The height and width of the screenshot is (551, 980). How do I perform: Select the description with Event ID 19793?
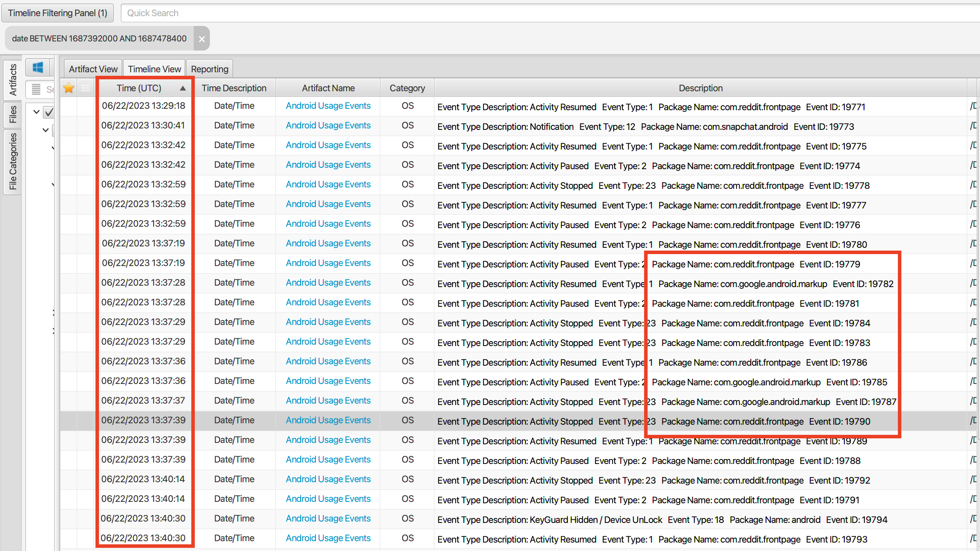(x=652, y=539)
